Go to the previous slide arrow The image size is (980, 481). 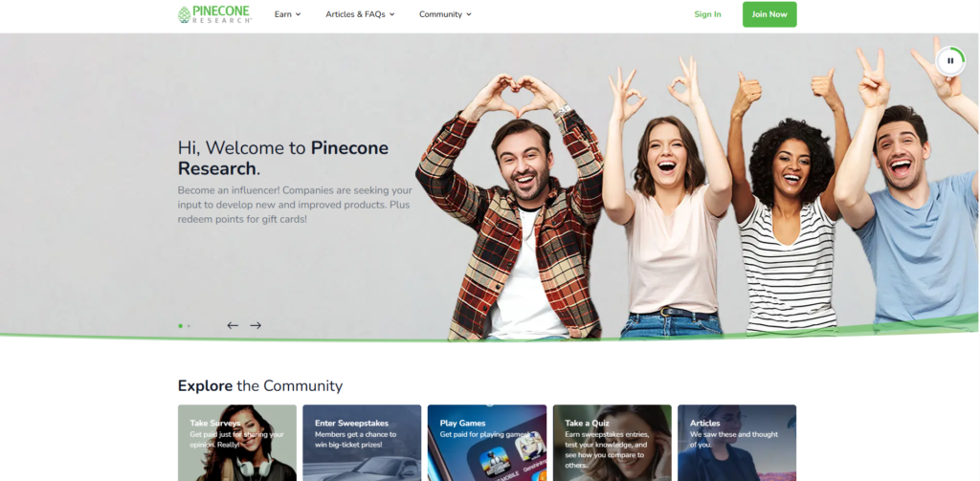tap(233, 325)
